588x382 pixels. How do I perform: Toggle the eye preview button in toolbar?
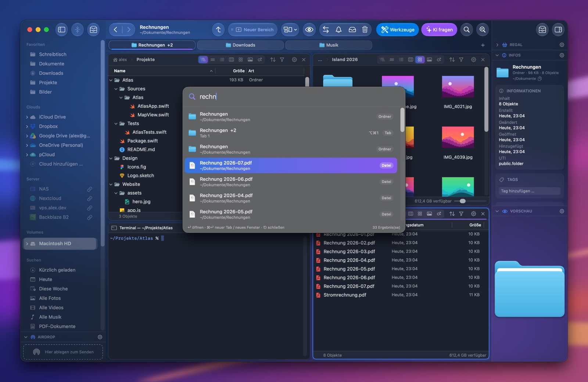click(309, 30)
